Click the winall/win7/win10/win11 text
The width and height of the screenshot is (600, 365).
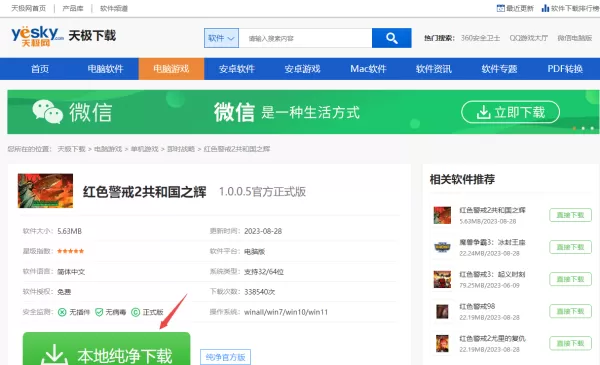286,312
